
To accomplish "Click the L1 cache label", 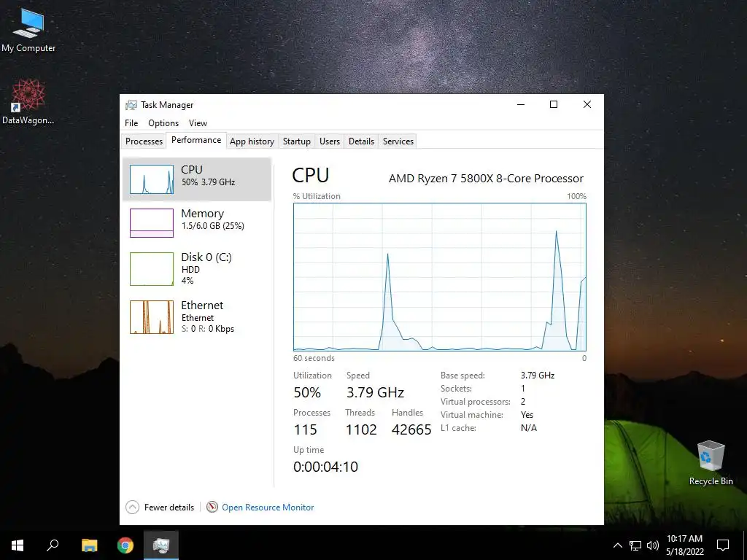I will [x=458, y=427].
